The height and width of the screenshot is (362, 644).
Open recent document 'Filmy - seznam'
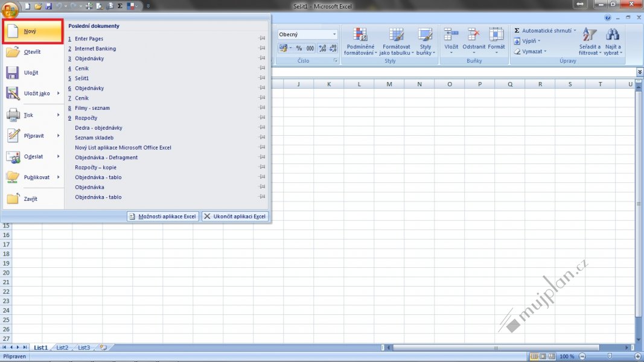(92, 108)
